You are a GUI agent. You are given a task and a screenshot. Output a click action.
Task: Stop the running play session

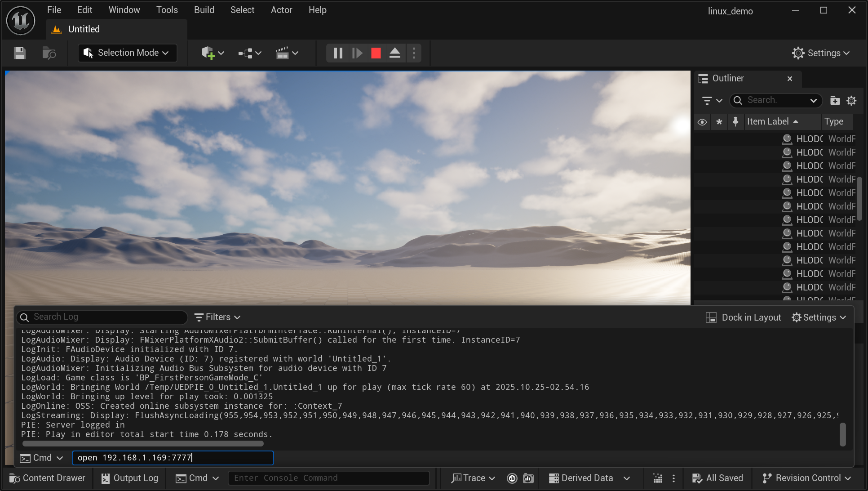[376, 53]
